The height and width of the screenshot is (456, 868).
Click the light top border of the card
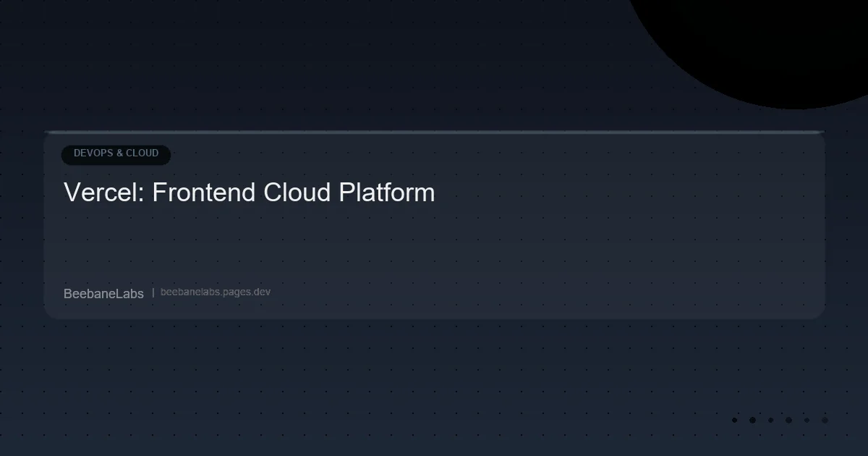[x=434, y=132]
